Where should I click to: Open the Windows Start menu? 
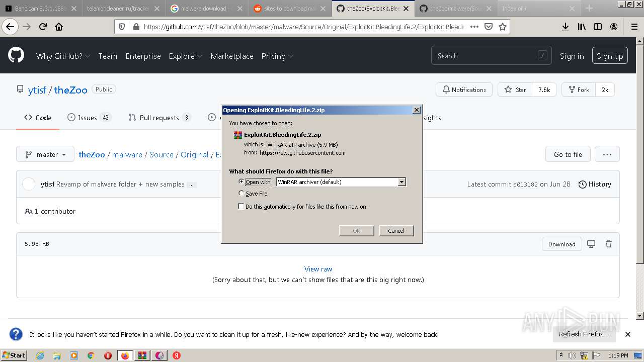point(14,355)
